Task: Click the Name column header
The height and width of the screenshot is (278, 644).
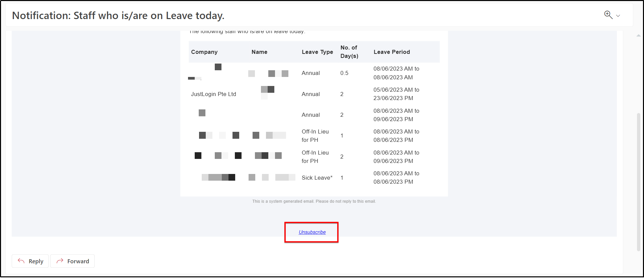Action: (x=259, y=52)
